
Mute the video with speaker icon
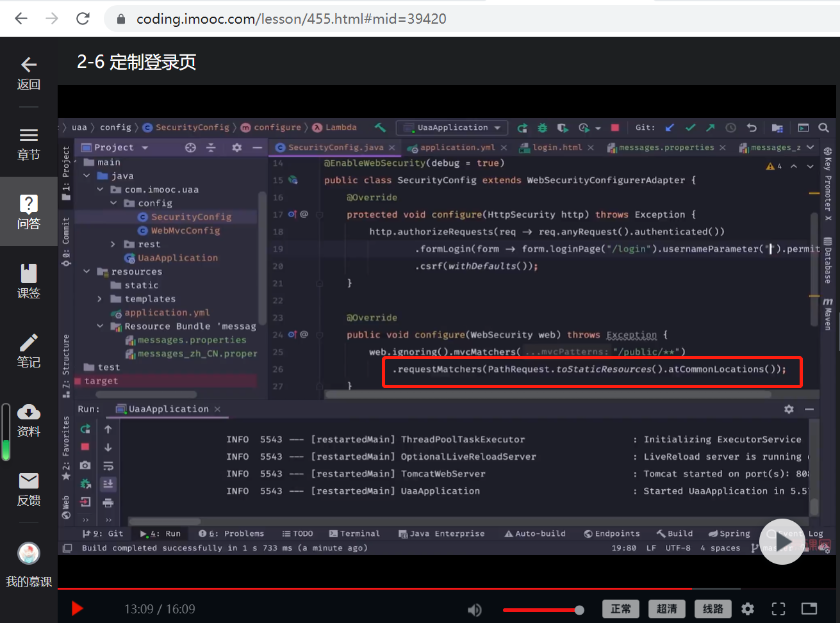point(475,610)
